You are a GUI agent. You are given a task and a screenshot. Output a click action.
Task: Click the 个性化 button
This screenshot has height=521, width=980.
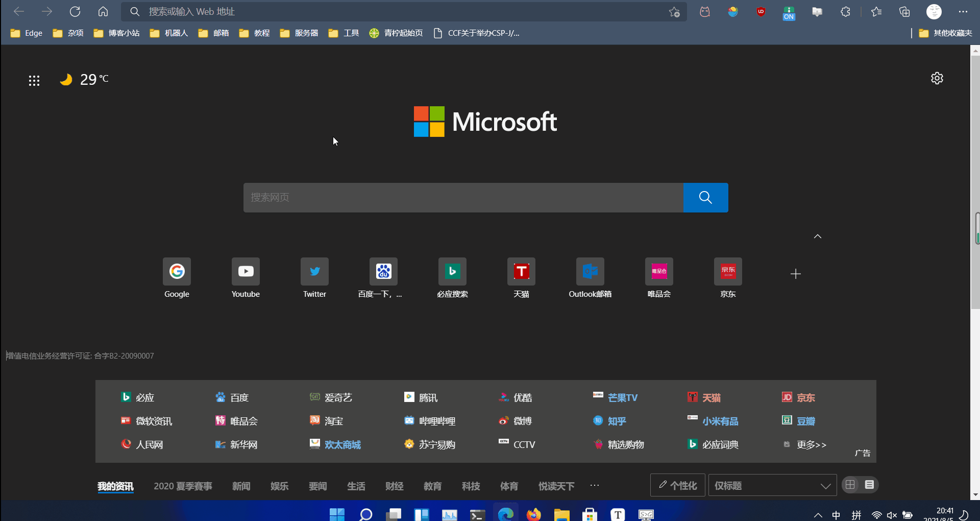click(x=677, y=485)
